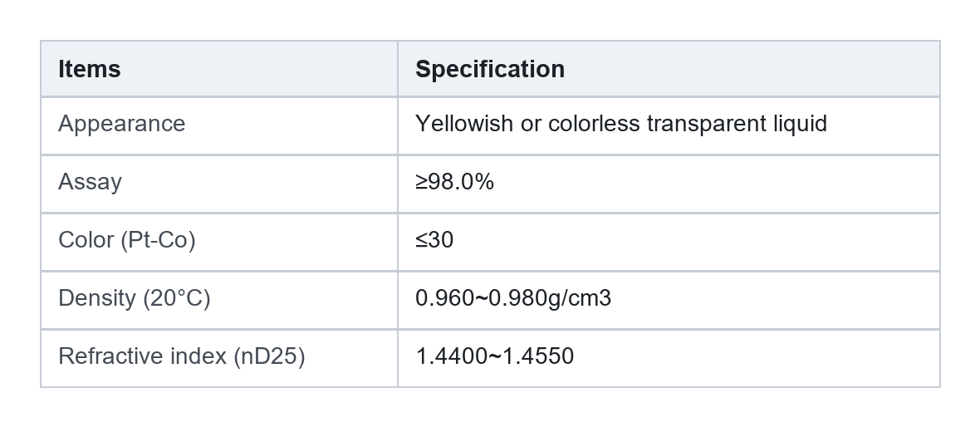Click the word colorless in specification
Screen dimensions: 980x427
click(594, 124)
